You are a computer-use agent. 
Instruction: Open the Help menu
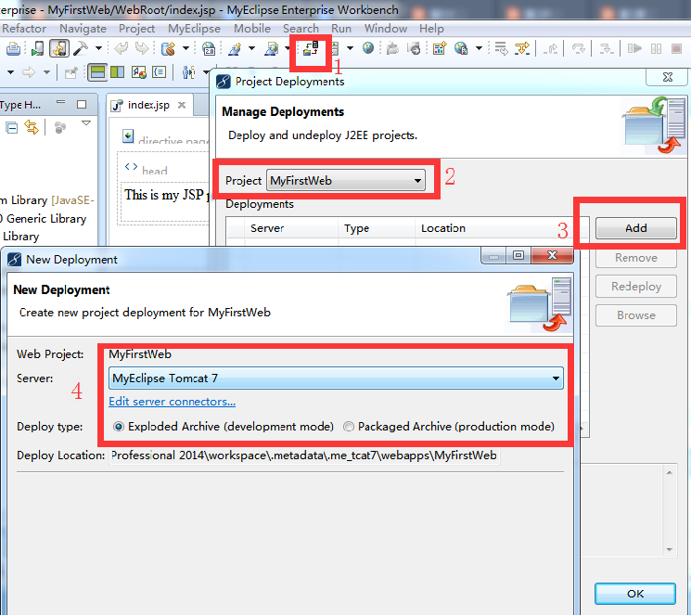tap(431, 29)
